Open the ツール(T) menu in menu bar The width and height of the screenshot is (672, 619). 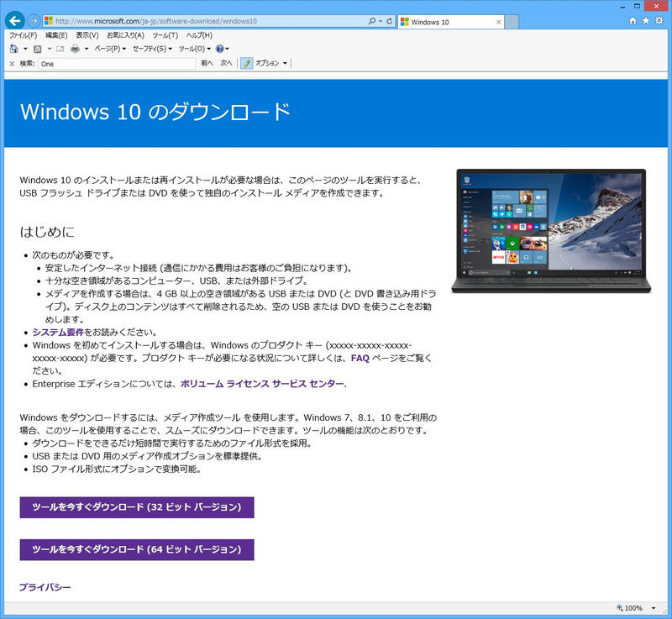click(x=165, y=35)
